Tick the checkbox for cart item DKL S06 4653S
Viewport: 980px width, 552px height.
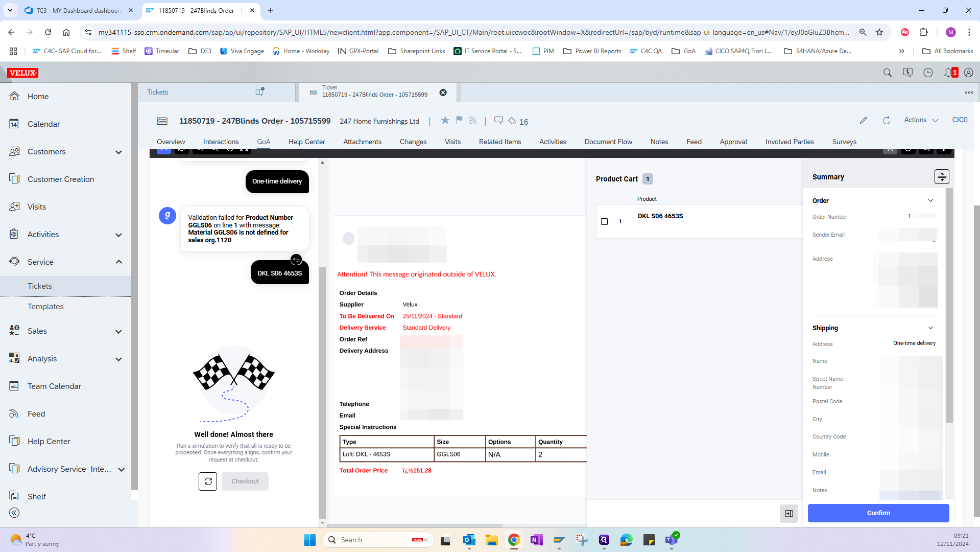click(x=605, y=221)
